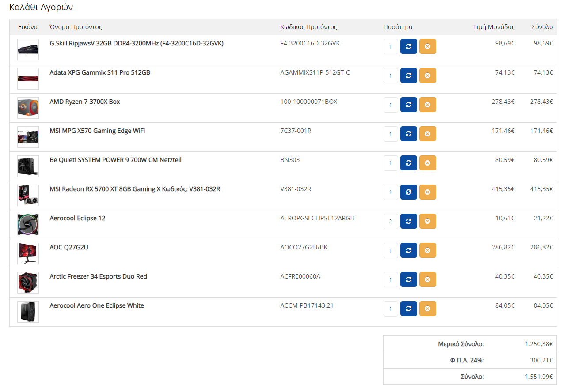
Task: Refresh quantity for MSI Radeon RX 5700 XT
Action: 409,192
